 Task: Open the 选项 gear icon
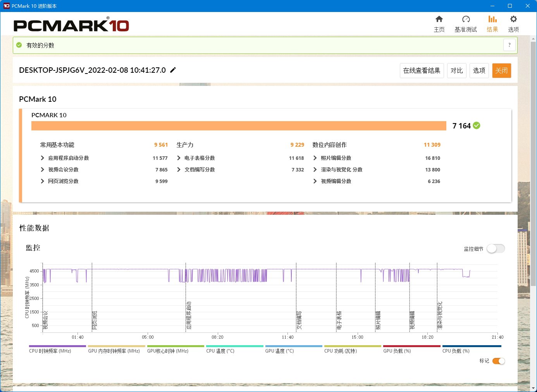513,19
